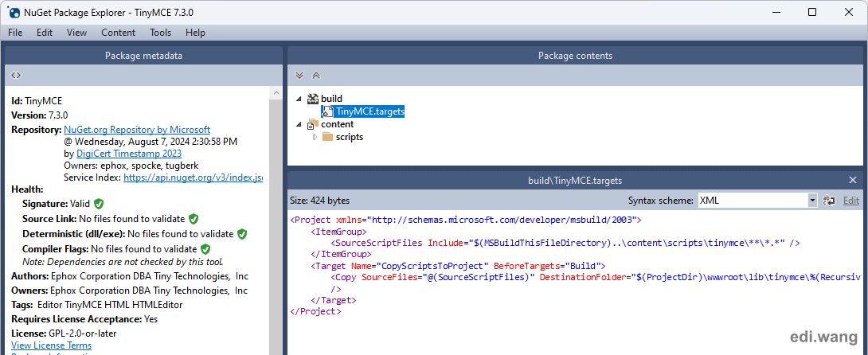Collapse all package content nodes

(x=316, y=75)
